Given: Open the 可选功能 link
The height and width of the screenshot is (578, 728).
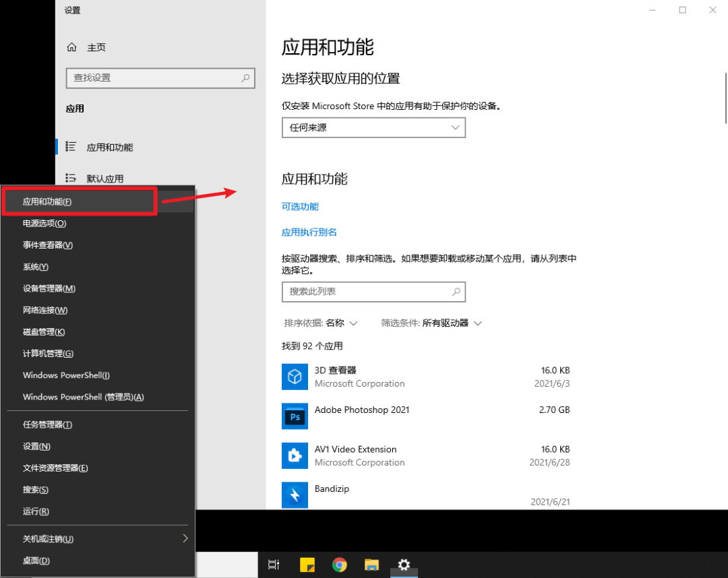Looking at the screenshot, I should 300,206.
